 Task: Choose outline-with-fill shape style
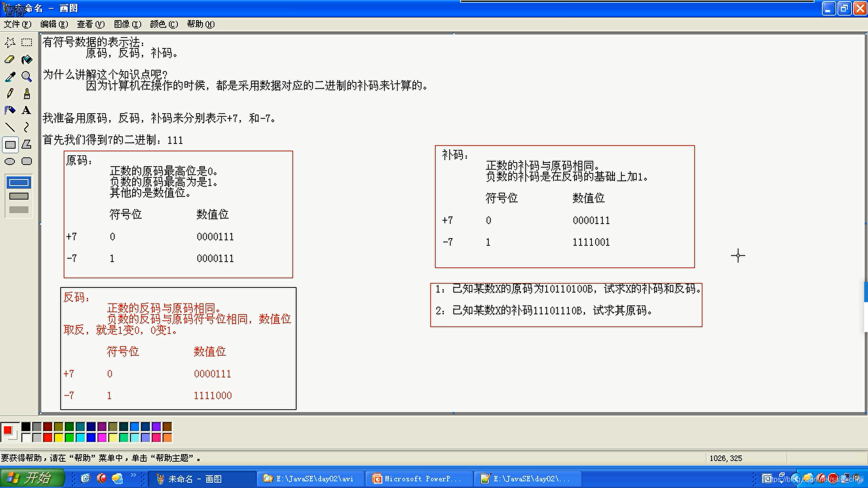coord(19,196)
